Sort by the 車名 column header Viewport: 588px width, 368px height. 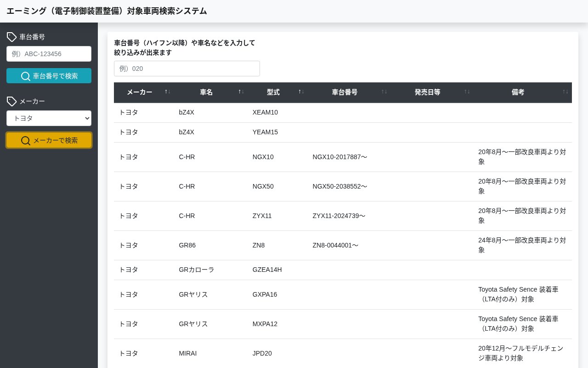tap(211, 92)
